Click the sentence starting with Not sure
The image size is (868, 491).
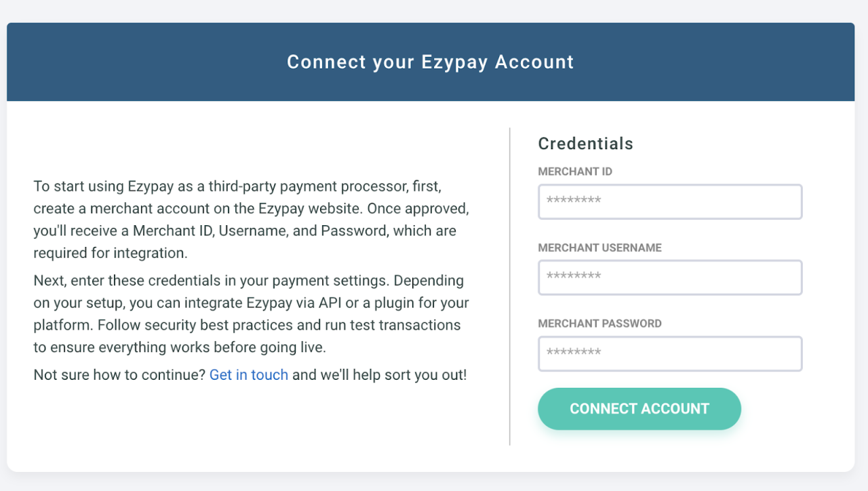tap(122, 374)
